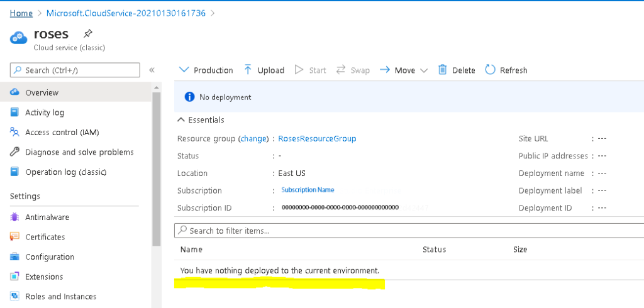Image resolution: width=644 pixels, height=308 pixels.
Task: Click the Deployment label field name
Action: 550,190
